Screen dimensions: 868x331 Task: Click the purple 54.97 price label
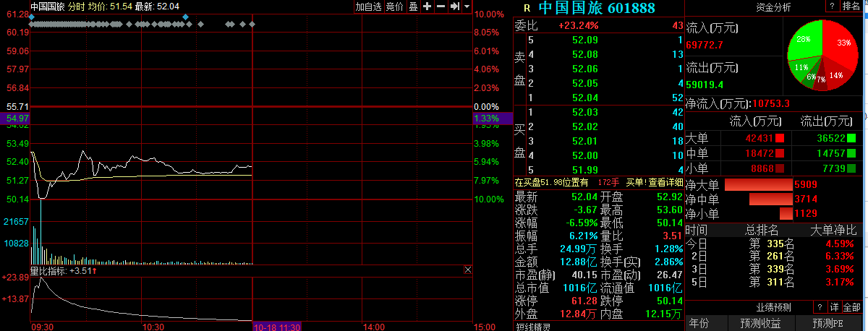pos(16,118)
